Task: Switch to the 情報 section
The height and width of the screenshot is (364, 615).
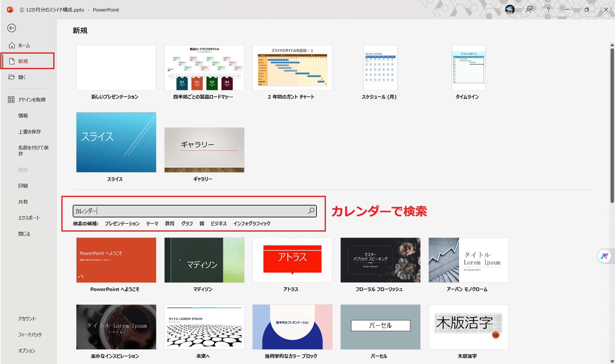Action: coord(23,116)
